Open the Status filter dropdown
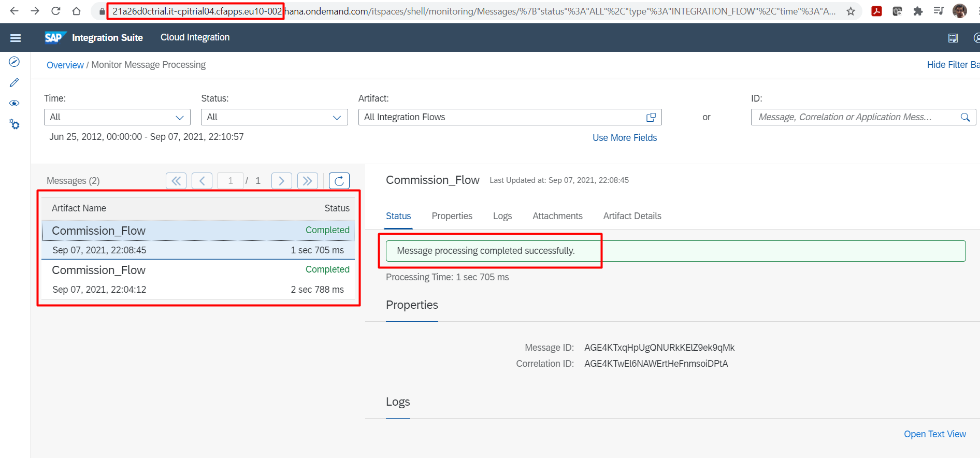The width and height of the screenshot is (980, 458). tap(274, 117)
